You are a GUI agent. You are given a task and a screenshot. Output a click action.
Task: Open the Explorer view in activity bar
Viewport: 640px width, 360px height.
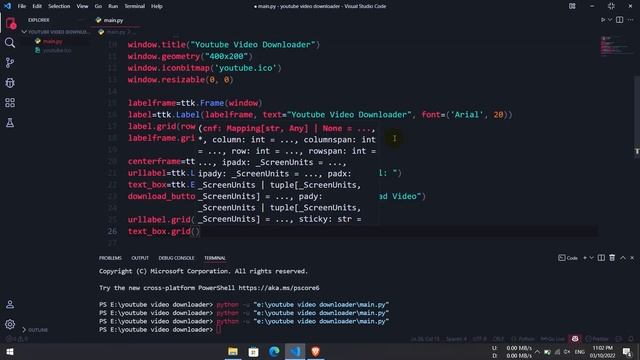11,24
